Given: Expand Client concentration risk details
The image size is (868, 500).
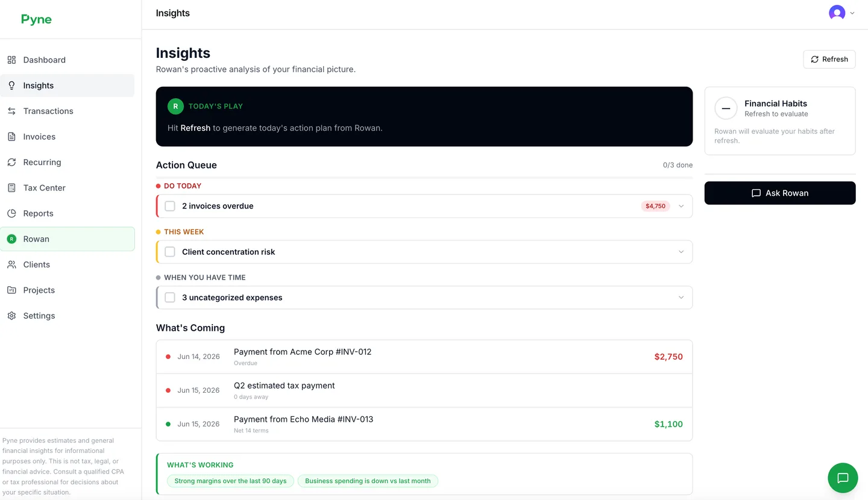Looking at the screenshot, I should tap(681, 252).
